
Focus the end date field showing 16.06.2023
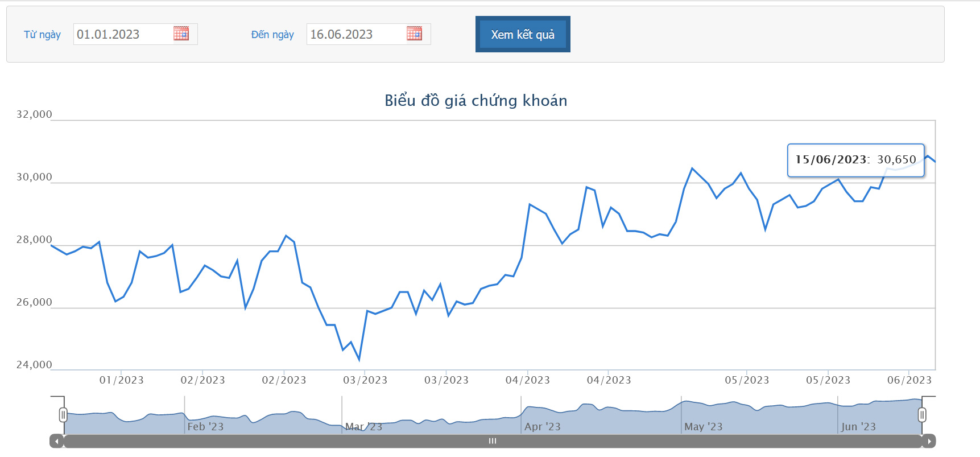pos(355,34)
